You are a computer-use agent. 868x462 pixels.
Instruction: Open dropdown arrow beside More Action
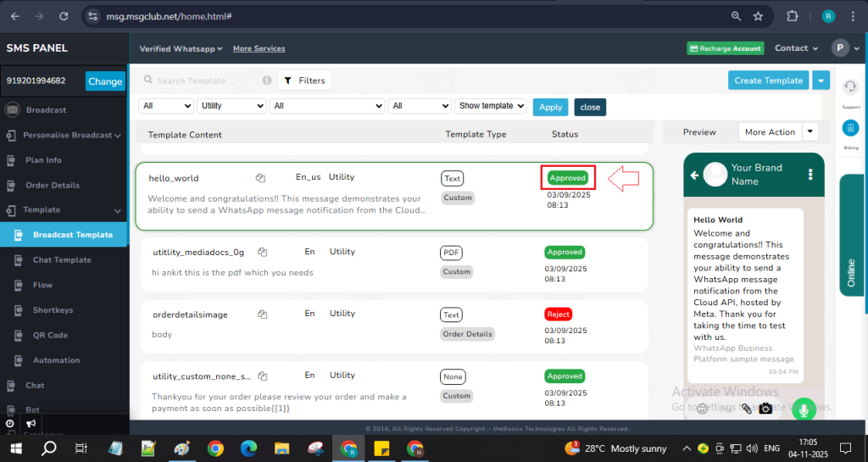tap(810, 131)
